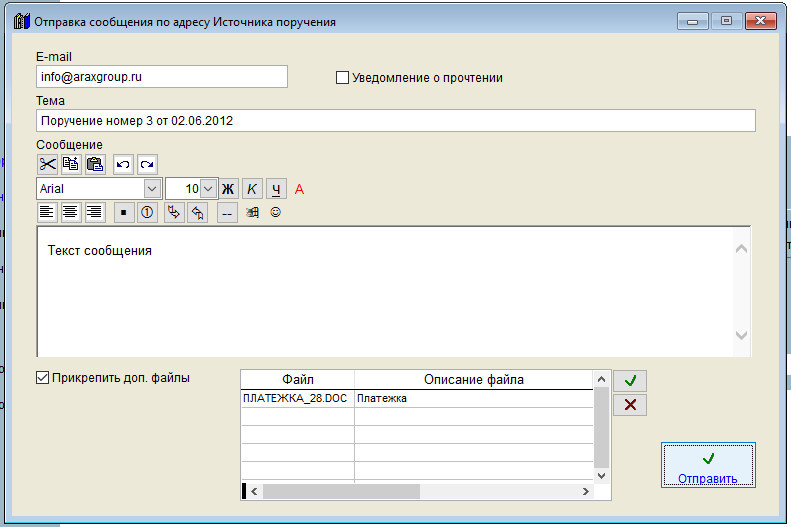This screenshot has height=527, width=791.
Task: Click the E-mail address field
Action: pos(162,77)
